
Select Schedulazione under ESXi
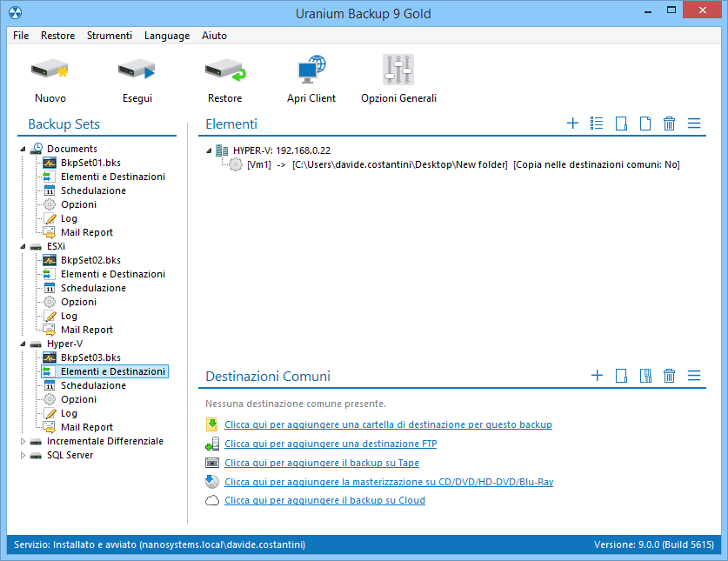[93, 288]
